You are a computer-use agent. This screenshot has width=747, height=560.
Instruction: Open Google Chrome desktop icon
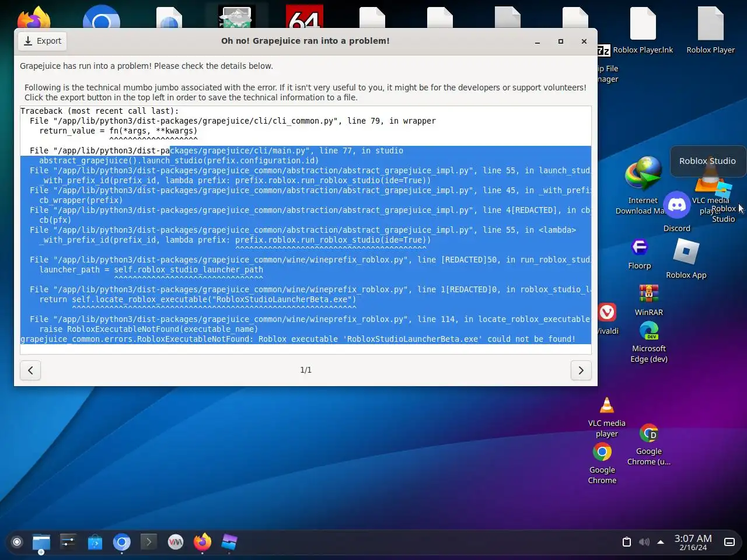pyautogui.click(x=602, y=463)
